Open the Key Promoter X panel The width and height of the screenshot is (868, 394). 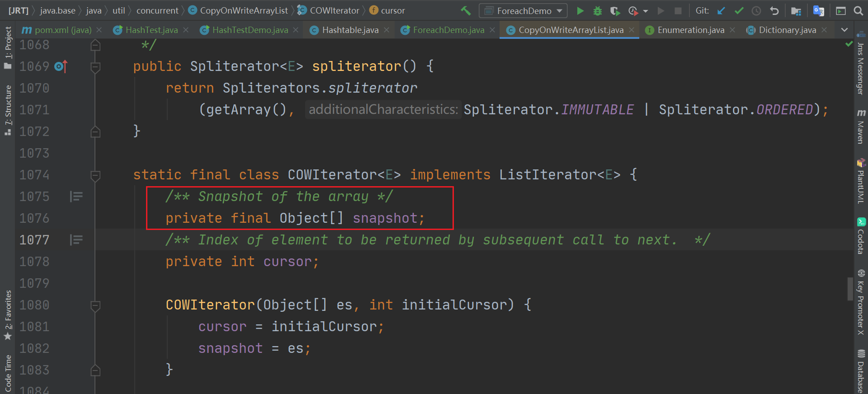pyautogui.click(x=861, y=302)
